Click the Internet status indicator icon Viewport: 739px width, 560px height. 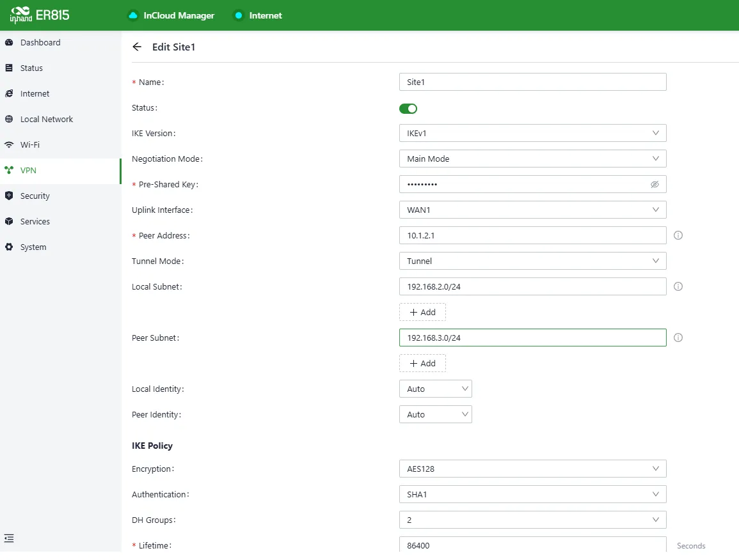(x=239, y=15)
